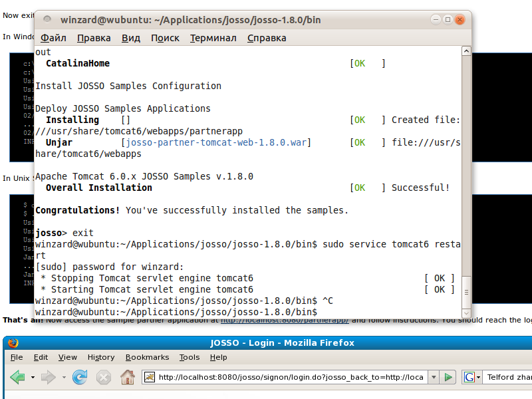Click 'Install JOSSO Samples Configuration' line
Image resolution: width=532 pixels, height=399 pixels.
coord(128,86)
